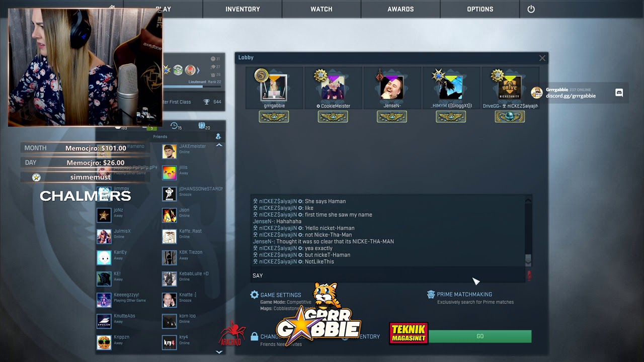This screenshot has height=362, width=644.
Task: Select friend KnutteAbs
Action: [127, 321]
